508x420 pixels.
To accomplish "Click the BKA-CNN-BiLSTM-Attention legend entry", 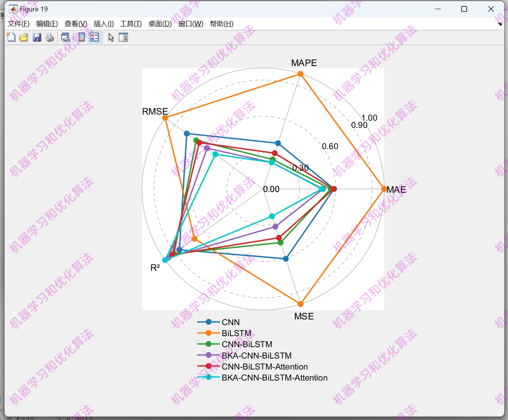I will 262,378.
